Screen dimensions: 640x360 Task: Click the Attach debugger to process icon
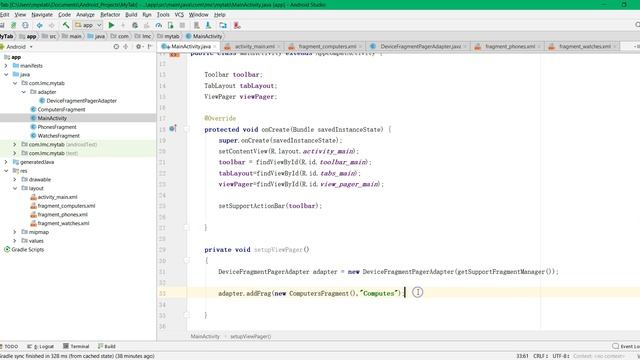click(170, 25)
